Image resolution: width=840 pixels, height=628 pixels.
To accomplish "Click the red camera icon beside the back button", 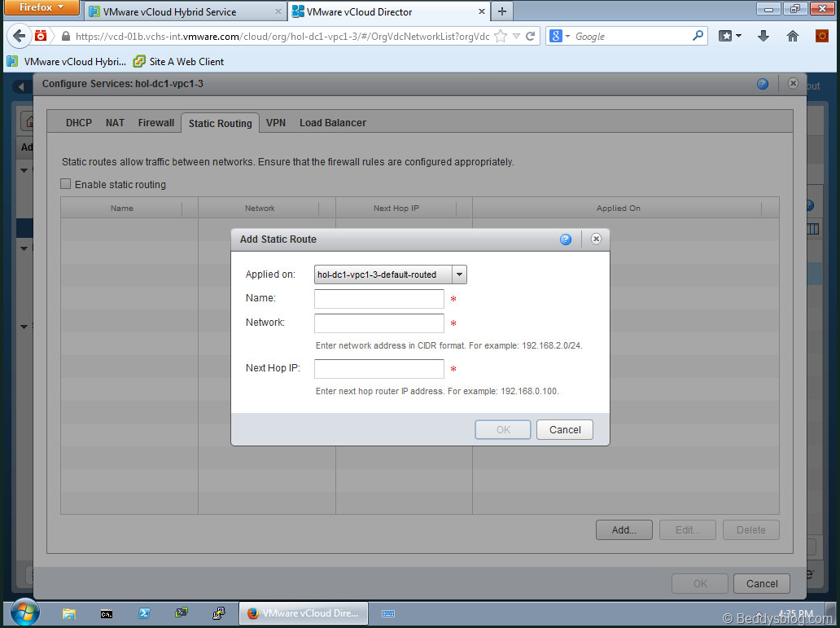I will [41, 36].
